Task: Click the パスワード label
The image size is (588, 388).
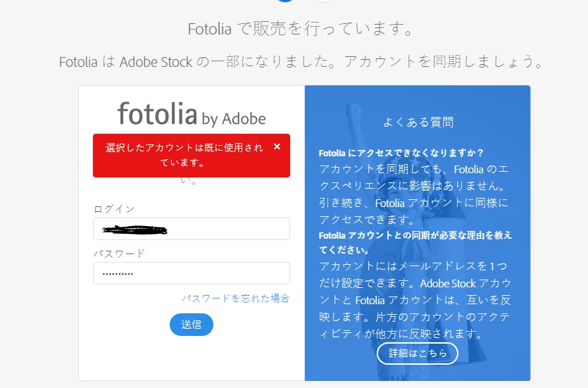Action: [119, 254]
